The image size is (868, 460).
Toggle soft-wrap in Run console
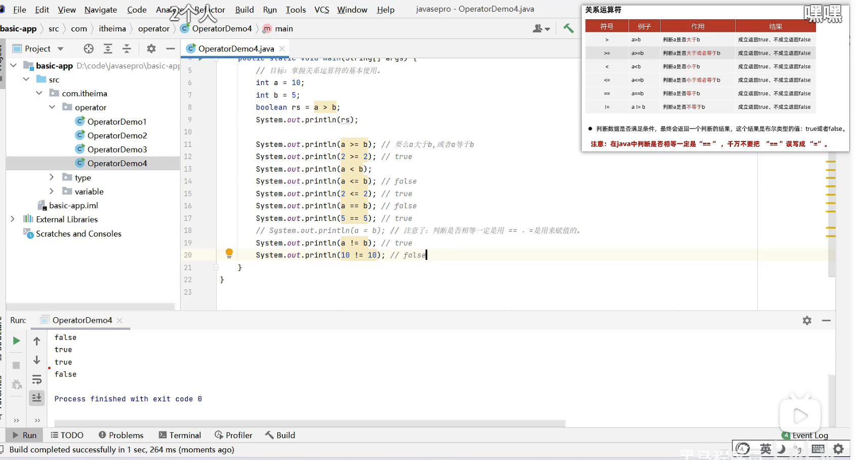(37, 379)
